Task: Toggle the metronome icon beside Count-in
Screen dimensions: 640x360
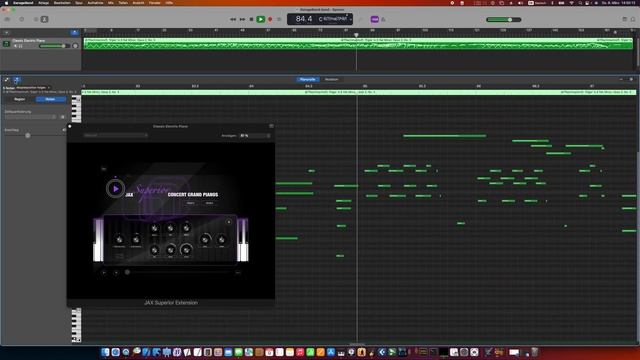Action: click(x=383, y=19)
